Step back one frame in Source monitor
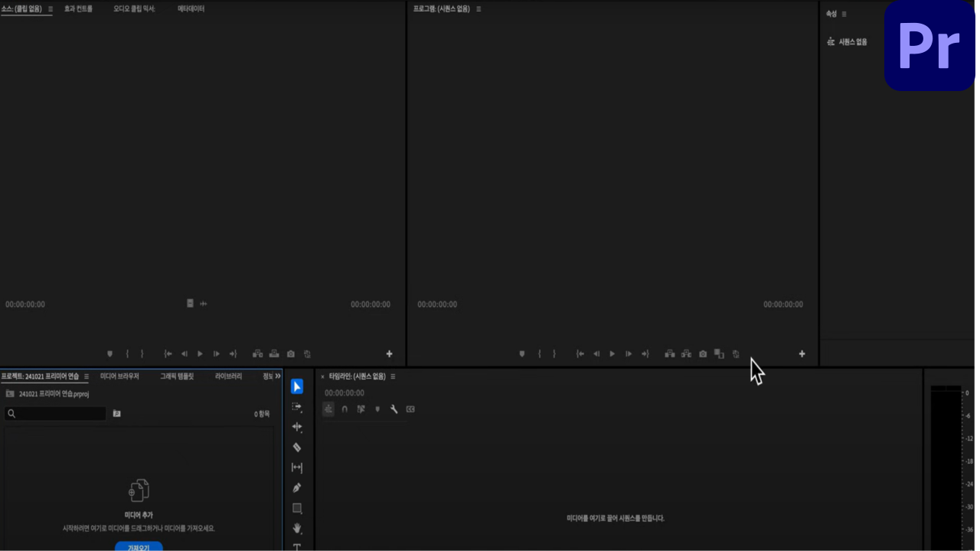Screen dimensions: 980x551 185,354
